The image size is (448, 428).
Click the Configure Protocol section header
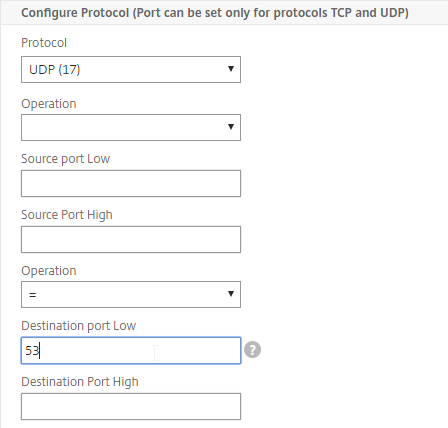click(215, 13)
